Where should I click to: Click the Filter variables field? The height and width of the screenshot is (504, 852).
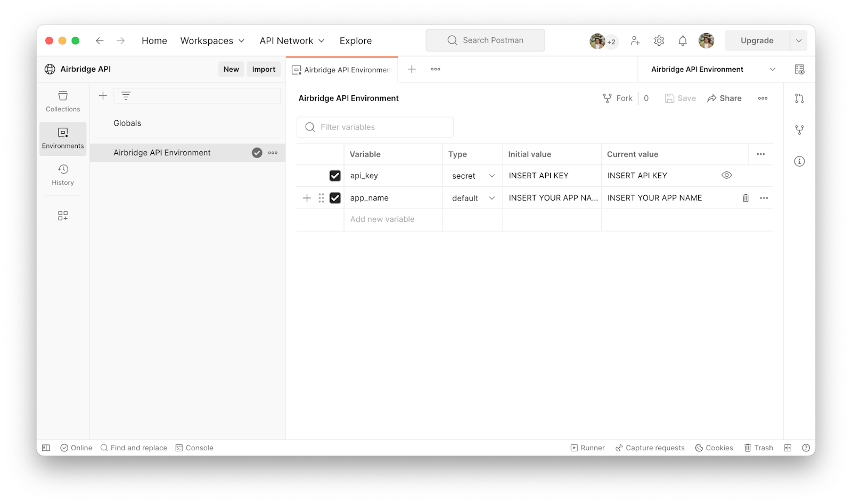point(375,127)
